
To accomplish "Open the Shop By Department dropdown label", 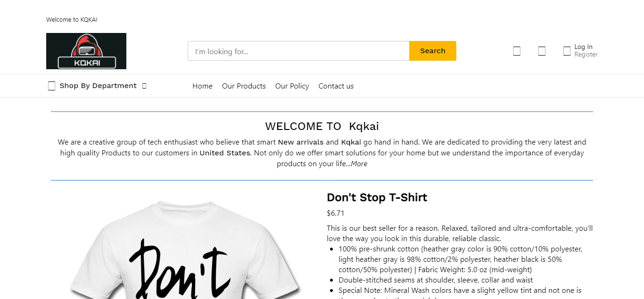I will pyautogui.click(x=98, y=86).
